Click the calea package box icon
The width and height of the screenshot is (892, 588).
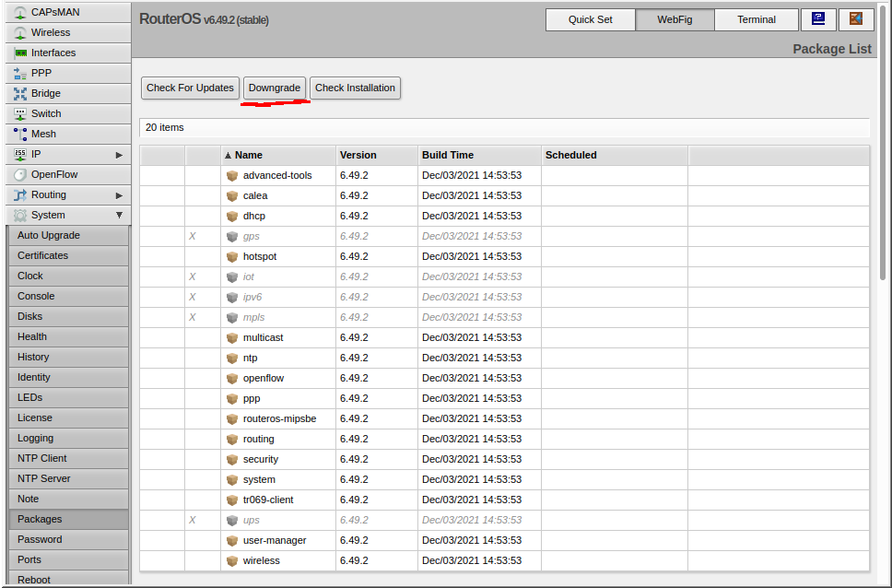point(231,195)
